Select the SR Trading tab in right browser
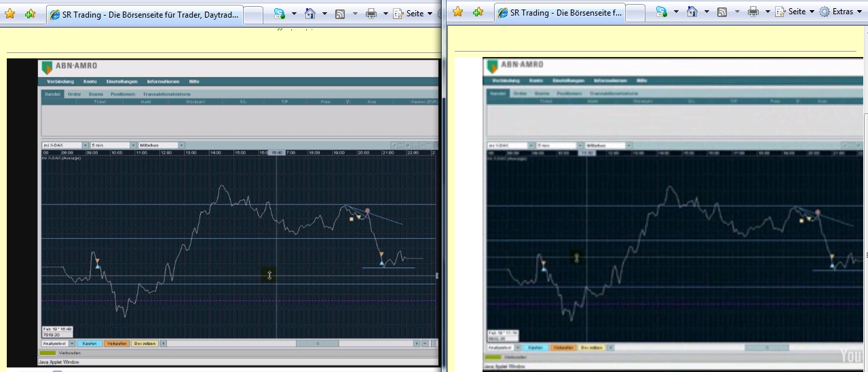868x372 pixels. tap(559, 13)
